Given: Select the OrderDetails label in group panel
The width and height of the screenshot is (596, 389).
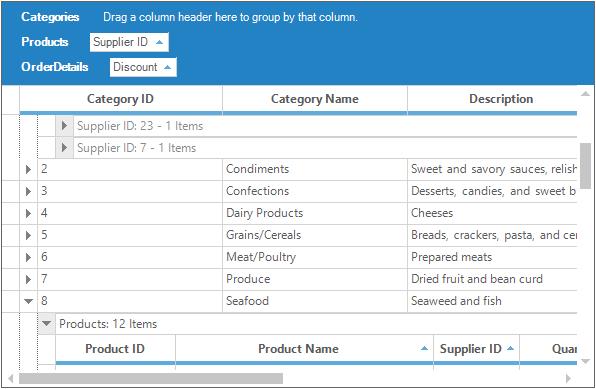Looking at the screenshot, I should click(x=55, y=67).
